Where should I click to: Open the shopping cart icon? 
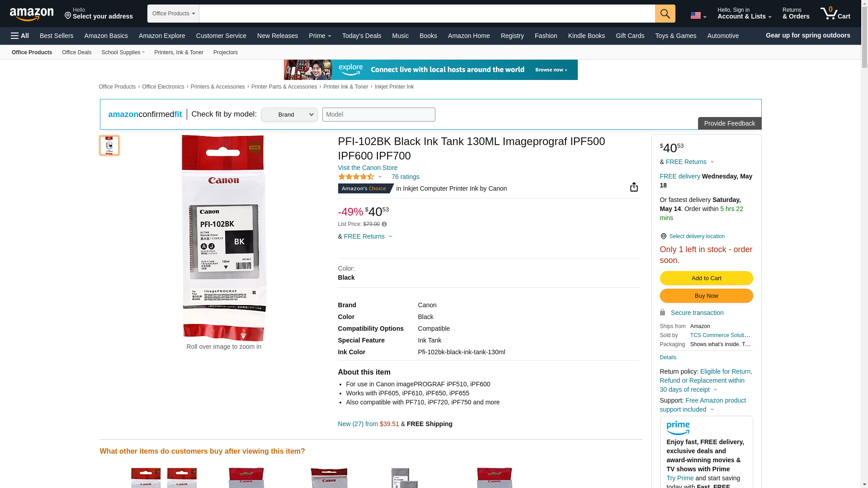click(835, 13)
